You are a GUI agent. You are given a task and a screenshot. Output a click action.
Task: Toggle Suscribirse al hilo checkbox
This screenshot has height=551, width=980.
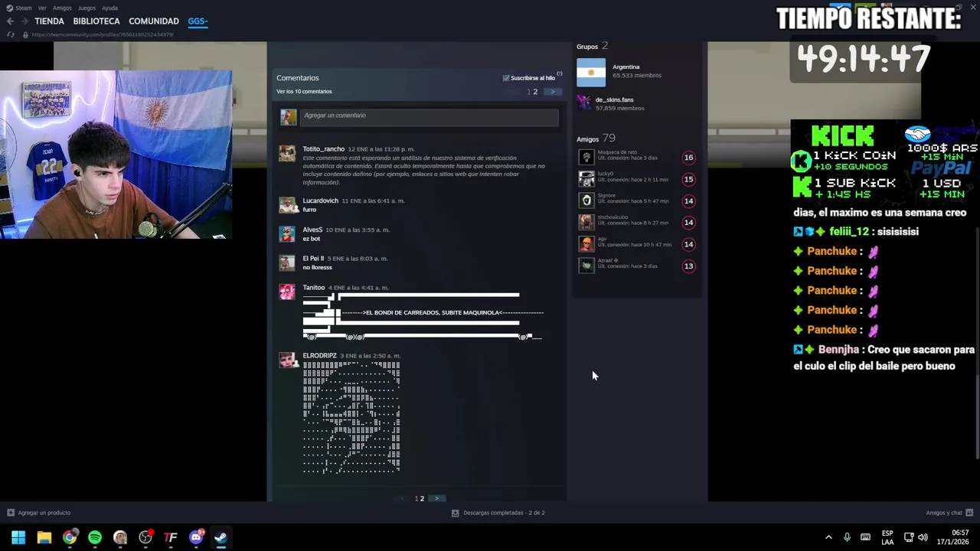[x=506, y=78]
